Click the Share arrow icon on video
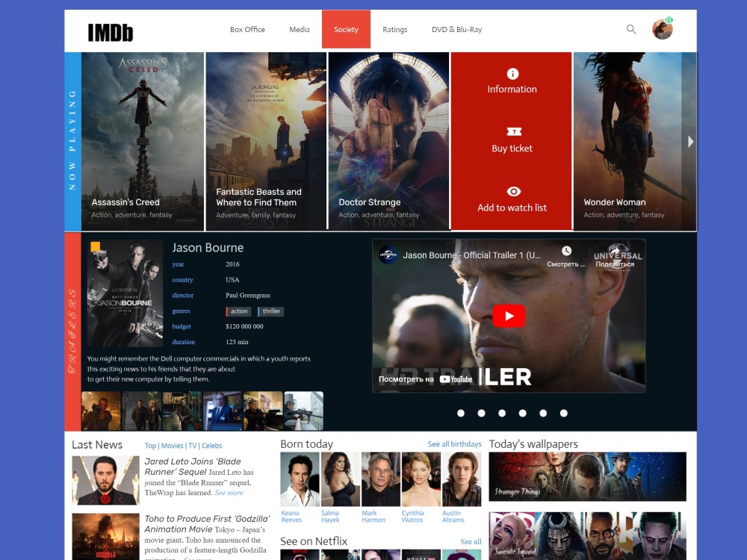 tap(616, 251)
